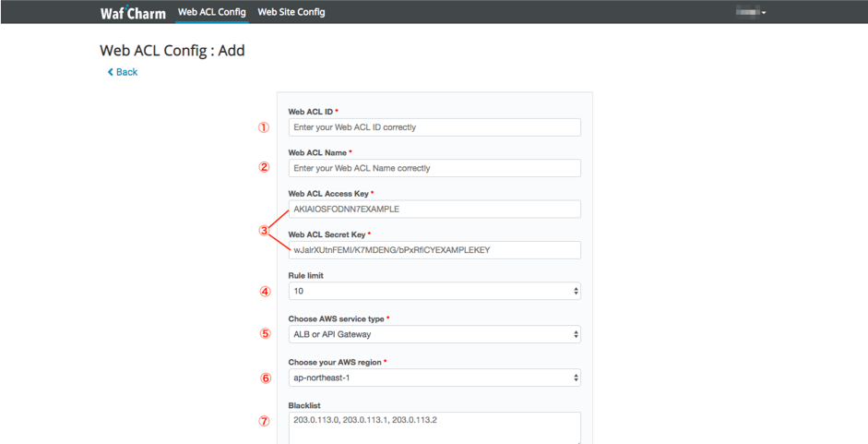The width and height of the screenshot is (868, 444).
Task: Click the Web ACL Name input
Action: [x=434, y=168]
